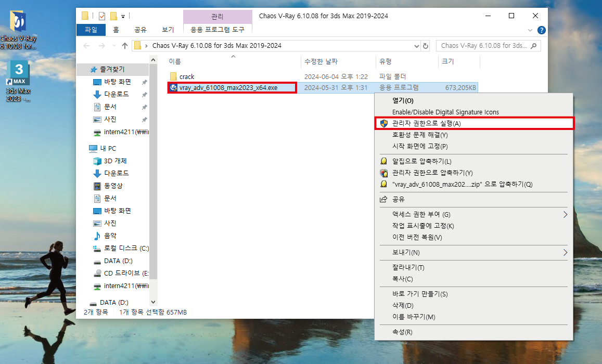
Task: Go up one folder level arrow
Action: point(124,46)
